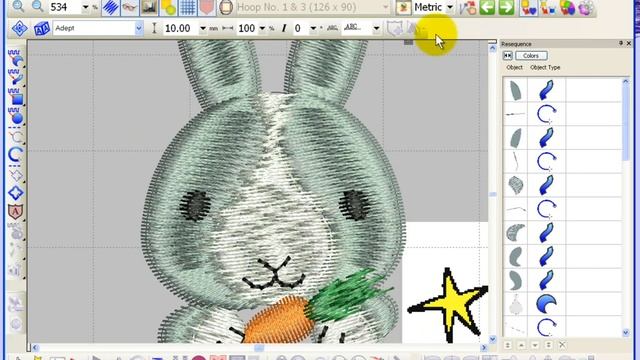This screenshot has height=360, width=640.
Task: Select the crescent shape stitch tool
Action: 16,58
